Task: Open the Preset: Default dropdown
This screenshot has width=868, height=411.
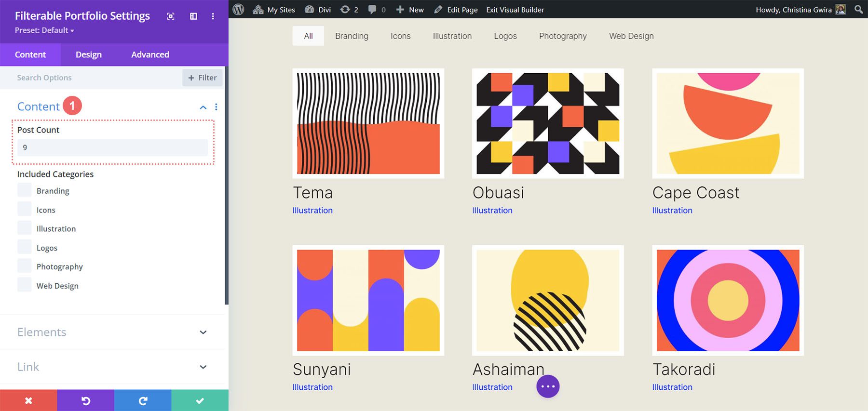Action: 44,30
